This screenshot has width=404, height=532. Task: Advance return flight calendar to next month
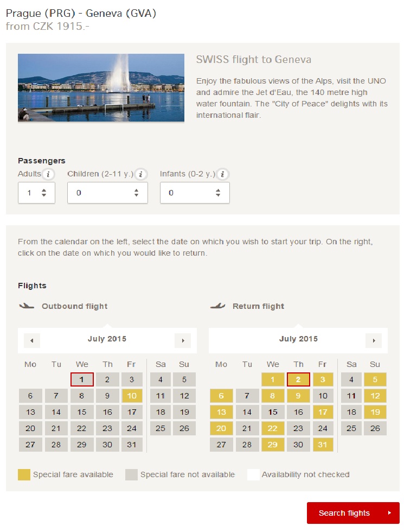click(x=374, y=341)
